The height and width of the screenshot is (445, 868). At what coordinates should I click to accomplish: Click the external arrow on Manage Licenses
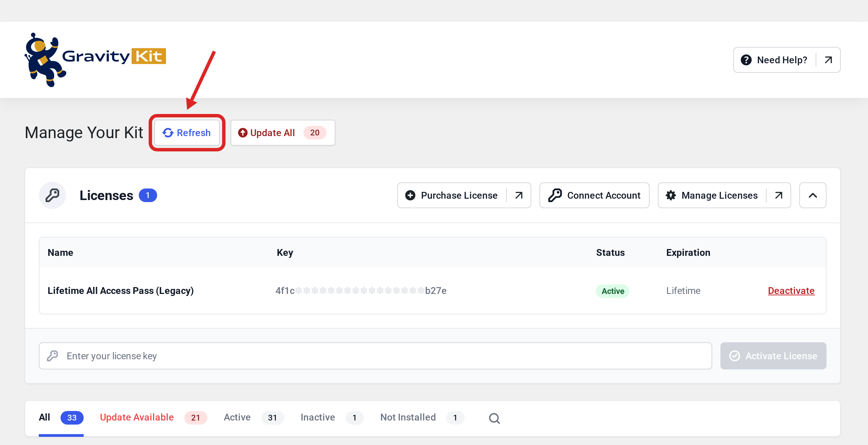779,195
